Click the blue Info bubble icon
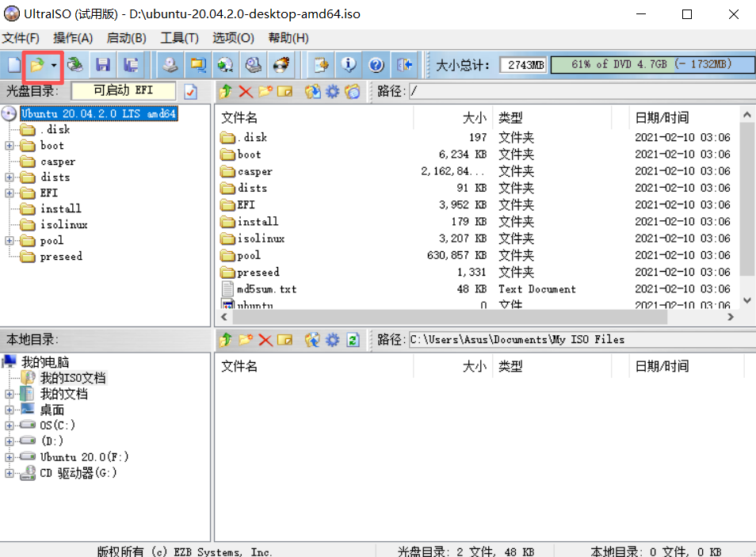Image resolution: width=756 pixels, height=557 pixels. (x=348, y=65)
